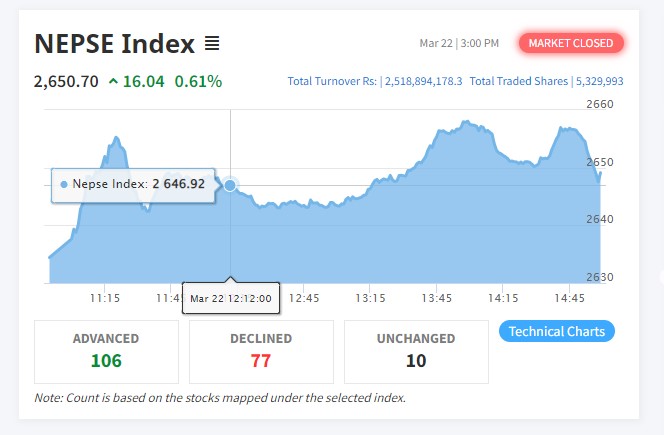Select the UNCHANGED 10 card
This screenshot has width=664, height=435.
(416, 352)
